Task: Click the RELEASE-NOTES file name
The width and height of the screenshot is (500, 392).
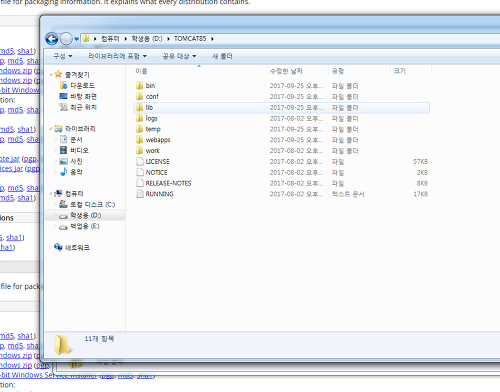Action: (168, 183)
